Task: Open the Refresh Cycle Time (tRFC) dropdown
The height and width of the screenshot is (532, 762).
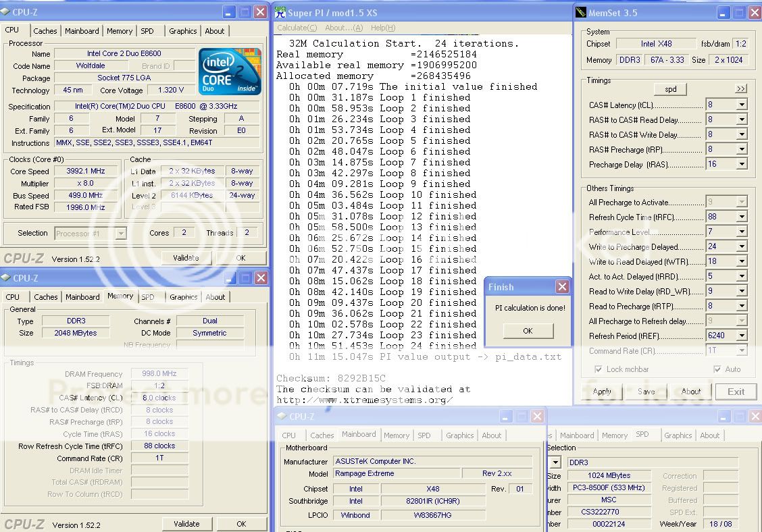Action: pos(742,217)
